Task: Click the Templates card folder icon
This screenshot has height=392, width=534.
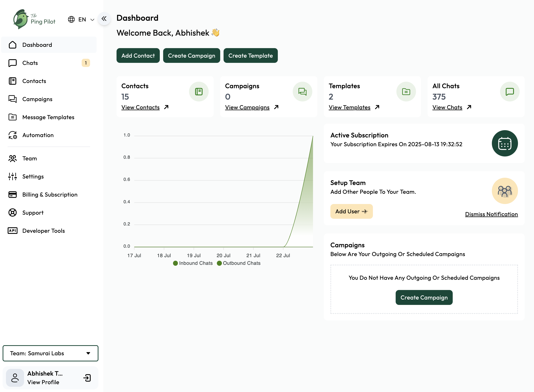Action: pyautogui.click(x=406, y=92)
